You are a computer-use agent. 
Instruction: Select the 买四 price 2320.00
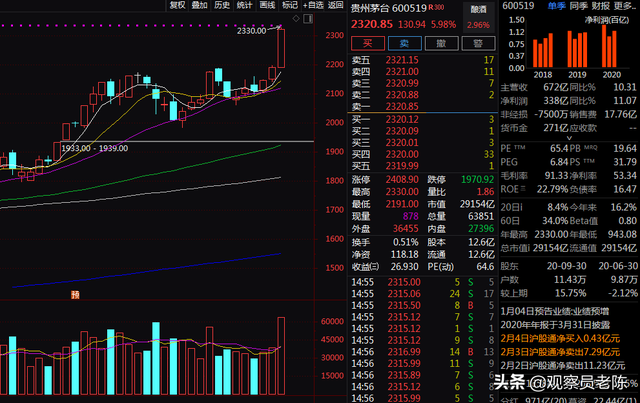tap(402, 154)
